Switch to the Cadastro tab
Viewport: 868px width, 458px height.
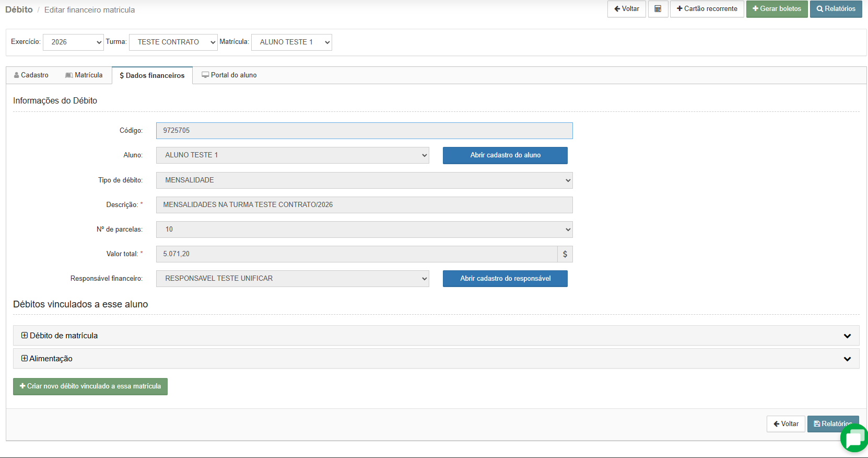31,75
